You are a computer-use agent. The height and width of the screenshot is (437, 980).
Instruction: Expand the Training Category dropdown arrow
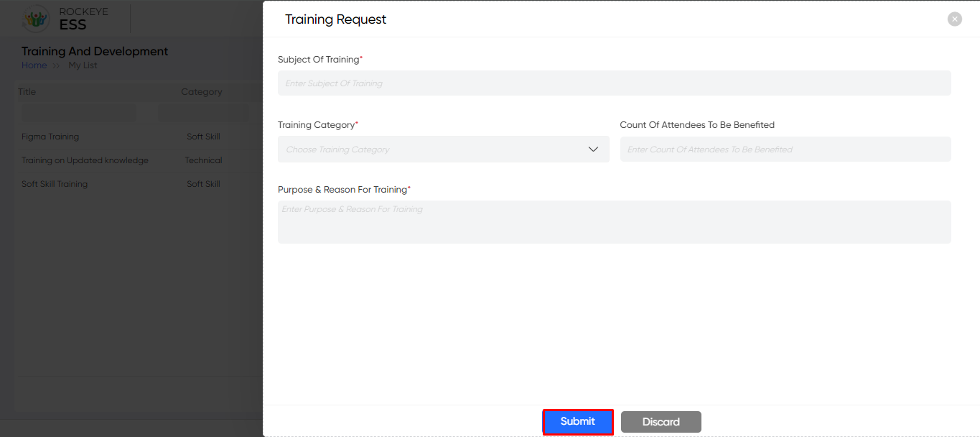(593, 149)
